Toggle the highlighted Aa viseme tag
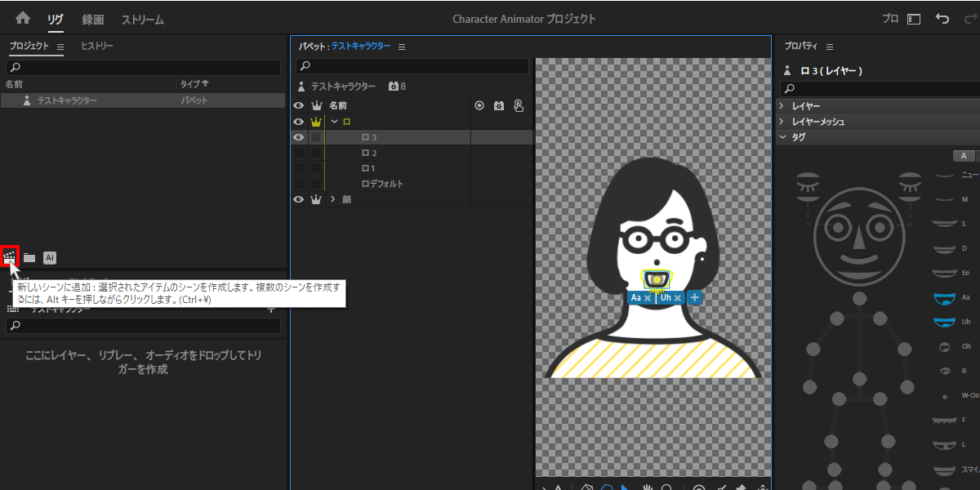 coord(944,298)
